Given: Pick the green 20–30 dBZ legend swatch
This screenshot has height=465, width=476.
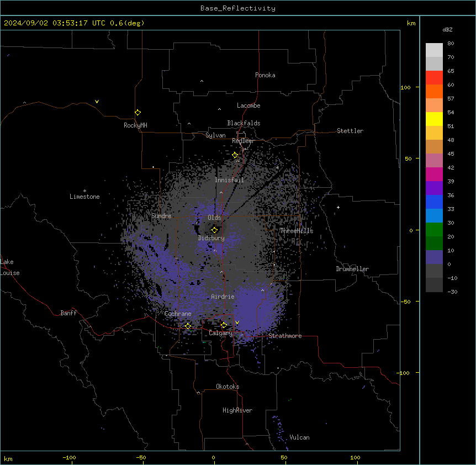Looking at the screenshot, I should tap(434, 230).
